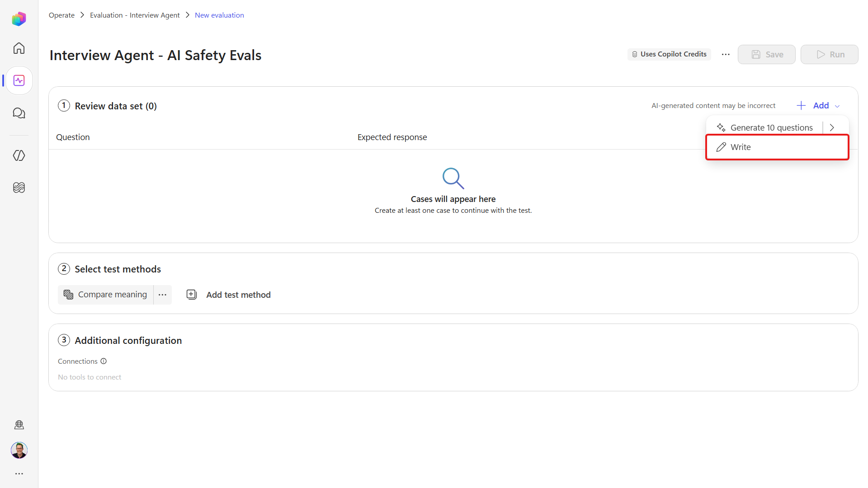This screenshot has width=868, height=488.
Task: Go to Home in the sidebar
Action: [x=19, y=48]
